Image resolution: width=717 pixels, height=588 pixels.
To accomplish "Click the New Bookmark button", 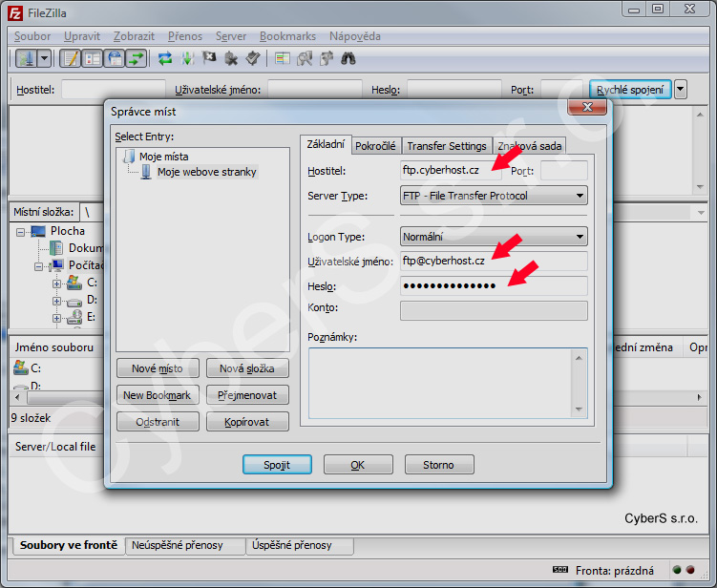I will [158, 395].
